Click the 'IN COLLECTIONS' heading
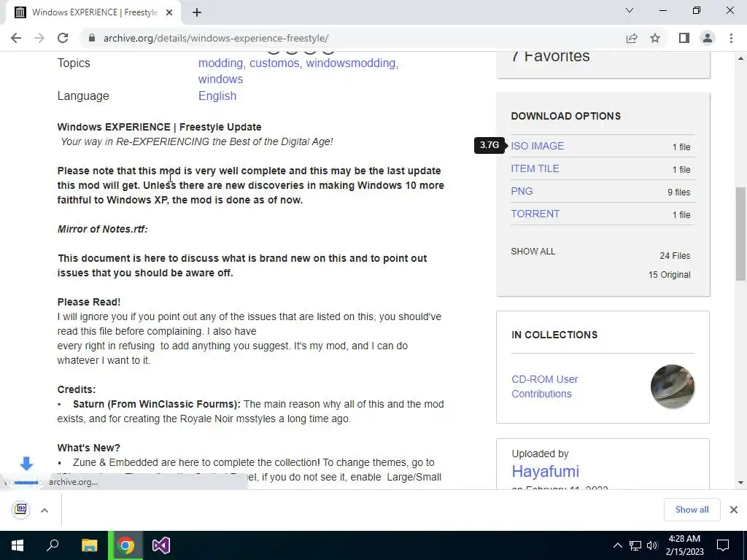 554,335
